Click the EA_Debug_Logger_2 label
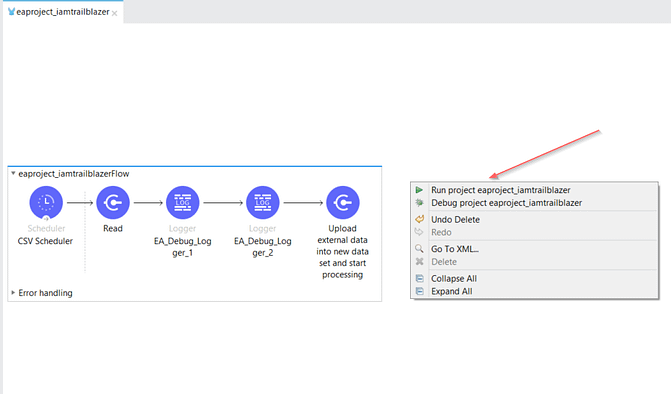671x394 pixels. click(263, 247)
